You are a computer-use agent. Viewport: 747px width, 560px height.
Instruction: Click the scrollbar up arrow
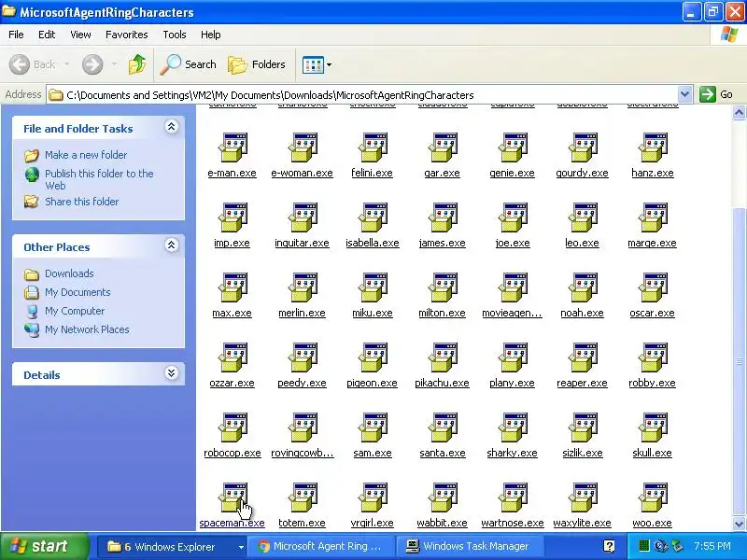739,113
